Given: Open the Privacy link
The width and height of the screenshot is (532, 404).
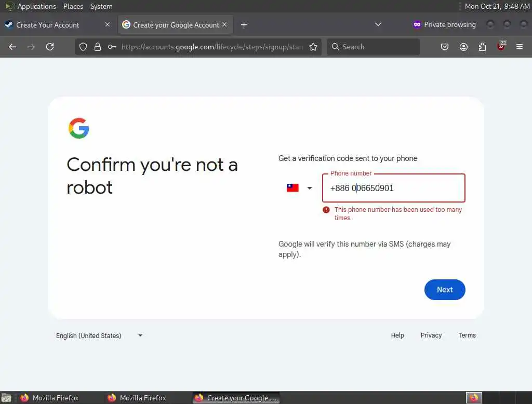Looking at the screenshot, I should click(x=431, y=335).
